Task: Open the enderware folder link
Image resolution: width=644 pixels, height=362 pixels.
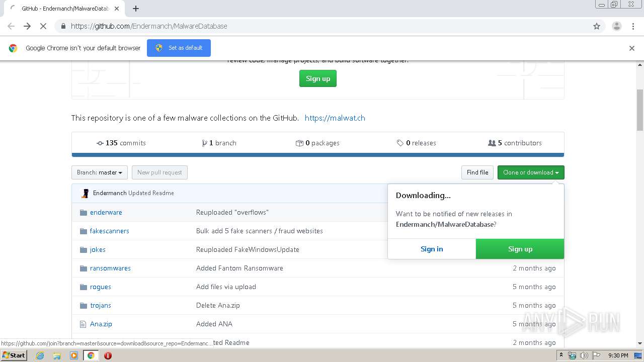Action: tap(106, 213)
